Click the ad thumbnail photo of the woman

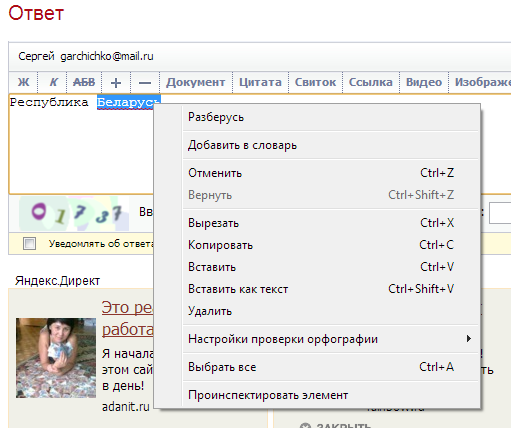coord(56,358)
